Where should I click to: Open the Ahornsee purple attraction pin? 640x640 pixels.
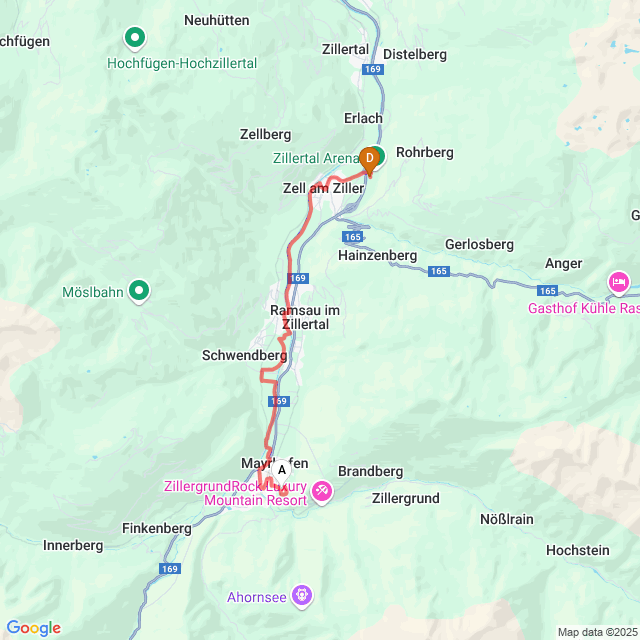[302, 597]
